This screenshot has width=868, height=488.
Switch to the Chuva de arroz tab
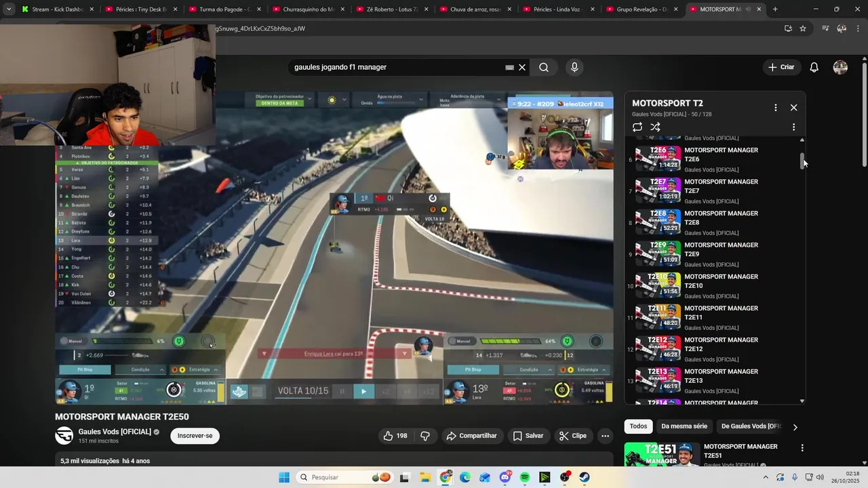[x=475, y=9]
